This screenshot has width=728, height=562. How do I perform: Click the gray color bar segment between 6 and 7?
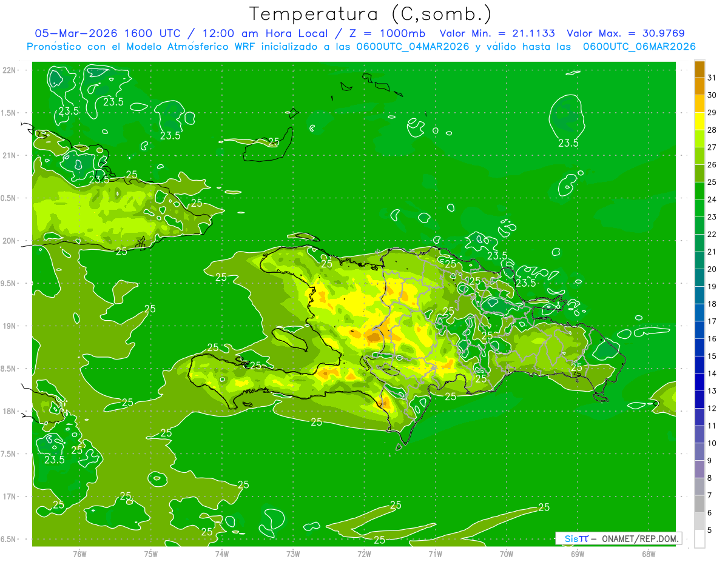point(699,504)
